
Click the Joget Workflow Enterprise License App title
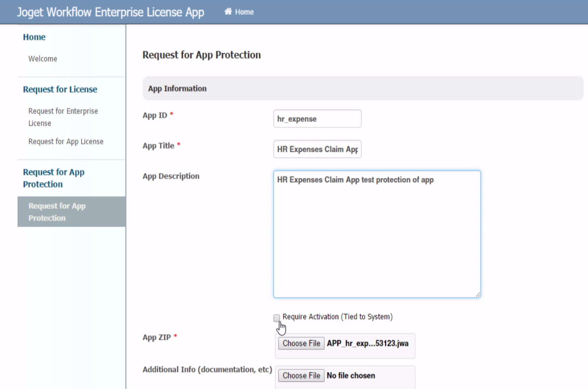click(x=110, y=12)
